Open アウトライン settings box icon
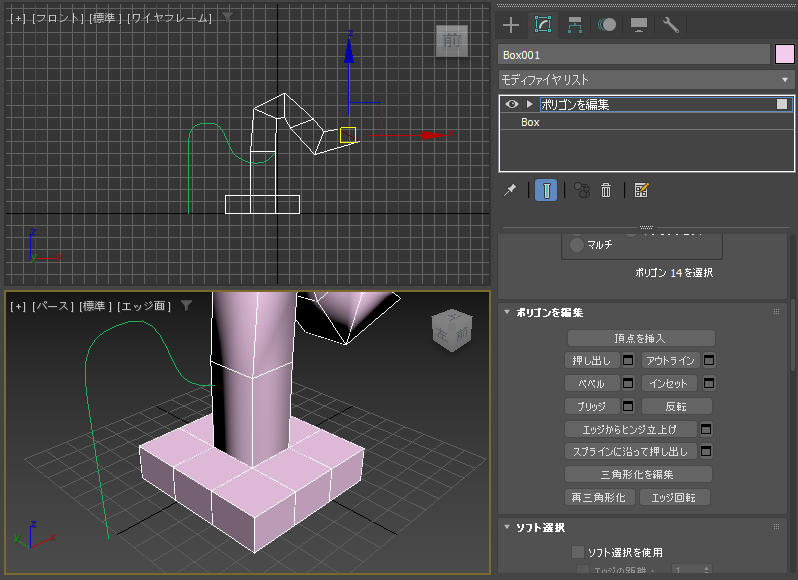Screen dimensions: 798x580 708,361
